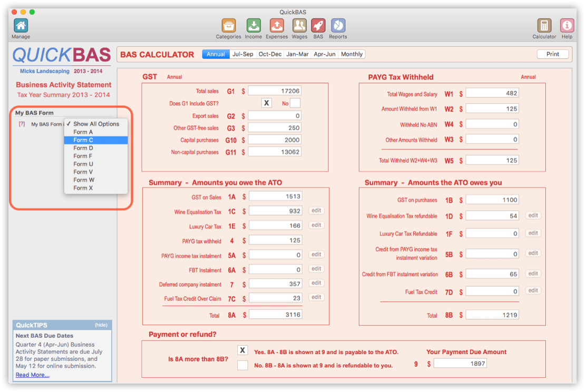Select Form C from the dropdown
The image size is (585, 392).
click(x=96, y=140)
